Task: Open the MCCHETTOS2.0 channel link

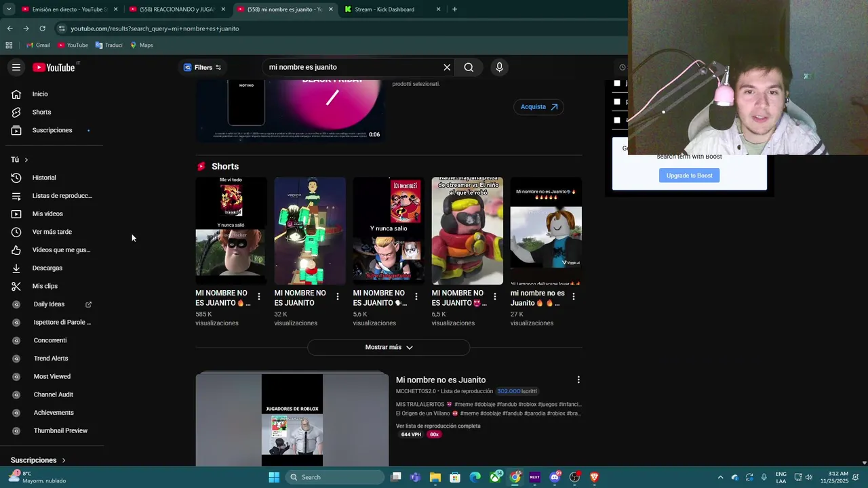Action: pos(416,391)
